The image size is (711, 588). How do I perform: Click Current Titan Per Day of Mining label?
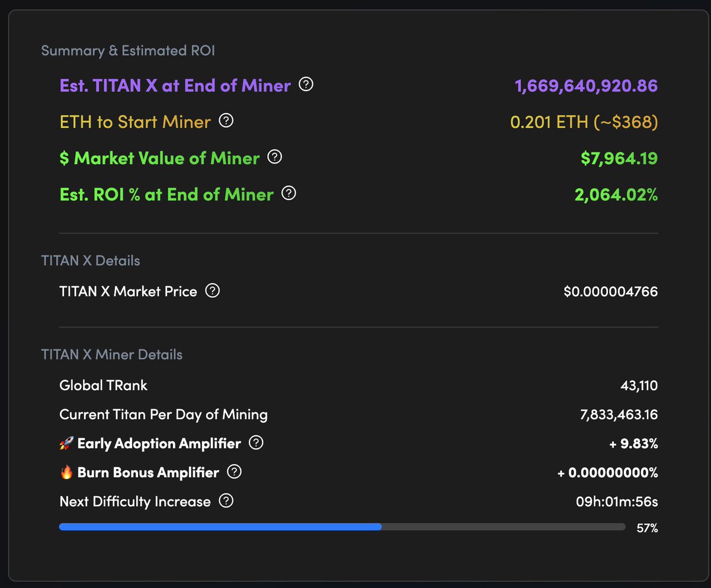[164, 415]
